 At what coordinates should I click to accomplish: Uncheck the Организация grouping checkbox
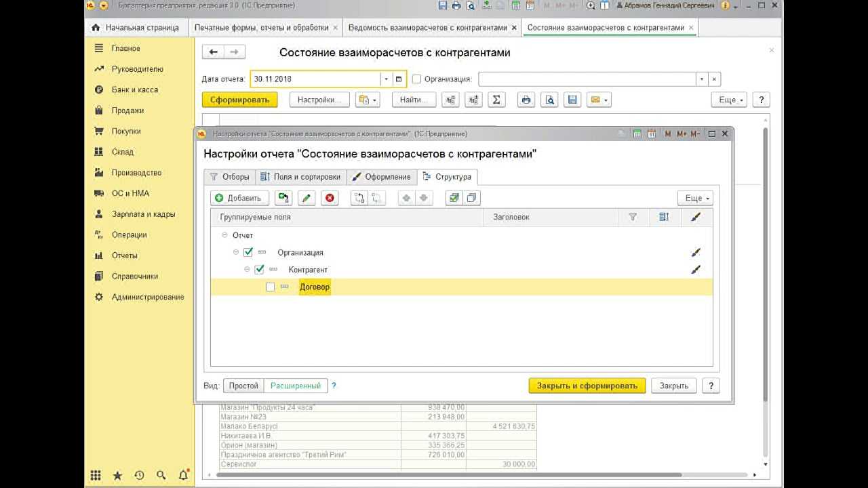coord(248,252)
